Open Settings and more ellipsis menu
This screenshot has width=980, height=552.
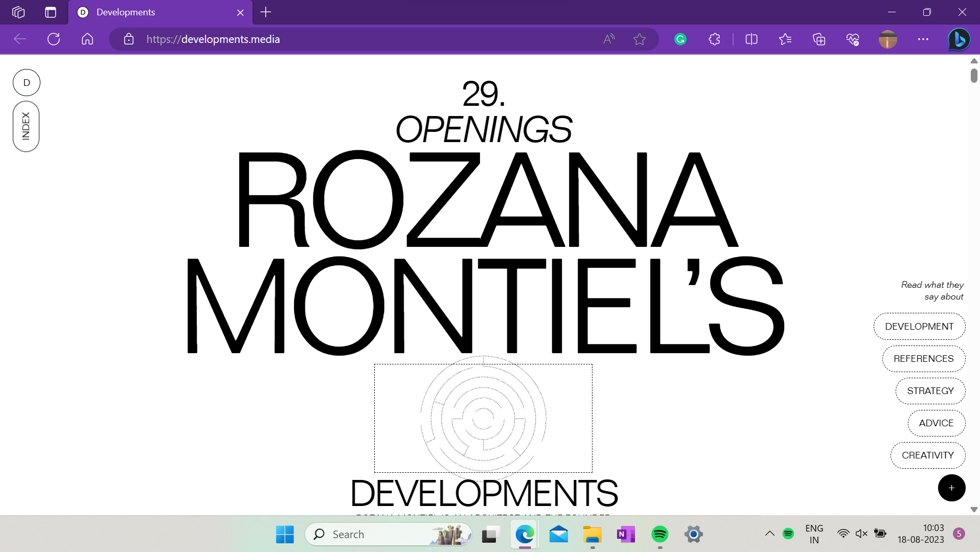point(923,39)
